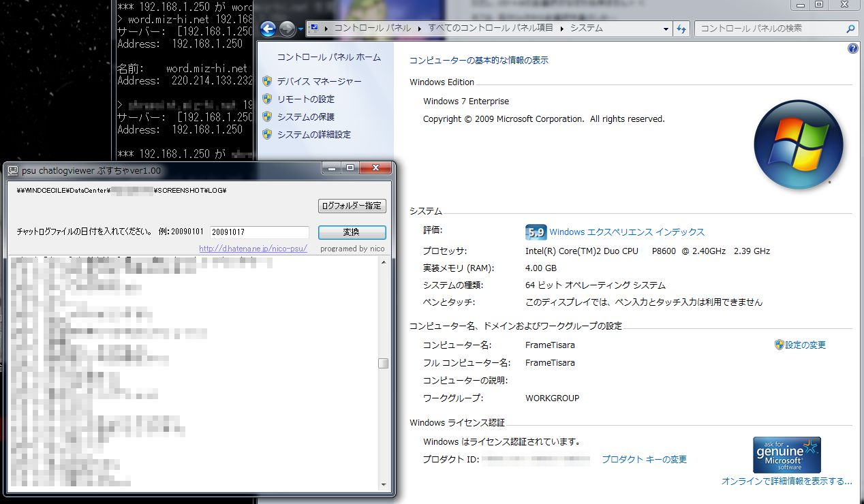Screen dimensions: 864x504
Task: Open address bar history dropdown
Action: click(666, 29)
